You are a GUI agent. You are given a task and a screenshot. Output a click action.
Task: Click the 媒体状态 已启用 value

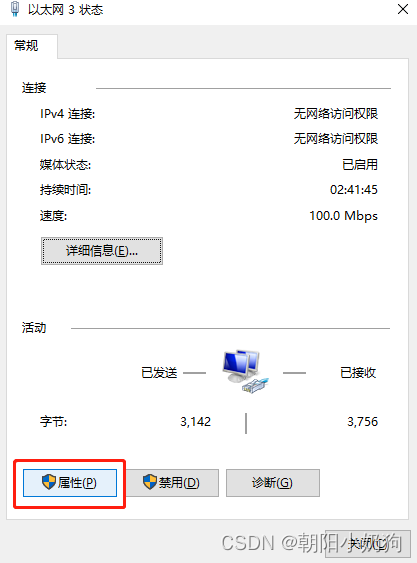[x=360, y=164]
